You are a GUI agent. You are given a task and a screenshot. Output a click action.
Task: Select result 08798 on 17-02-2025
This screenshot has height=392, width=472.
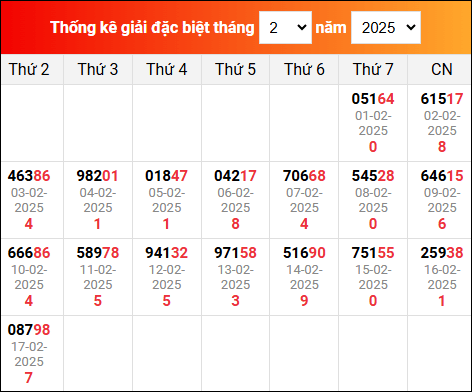(x=29, y=330)
